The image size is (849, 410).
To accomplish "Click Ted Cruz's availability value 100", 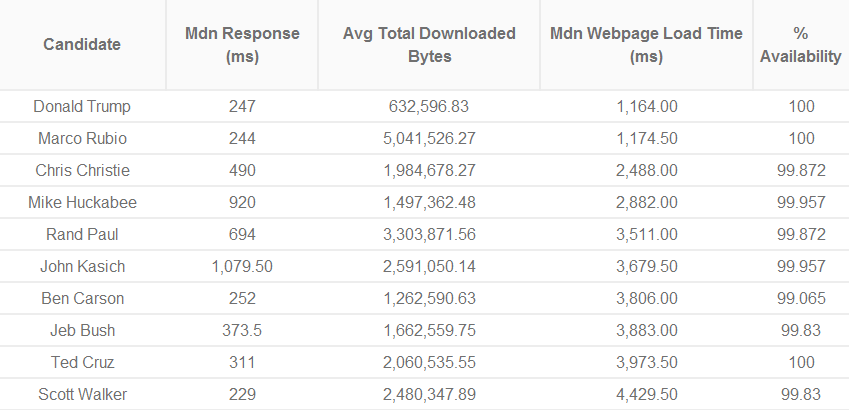I will tap(801, 362).
